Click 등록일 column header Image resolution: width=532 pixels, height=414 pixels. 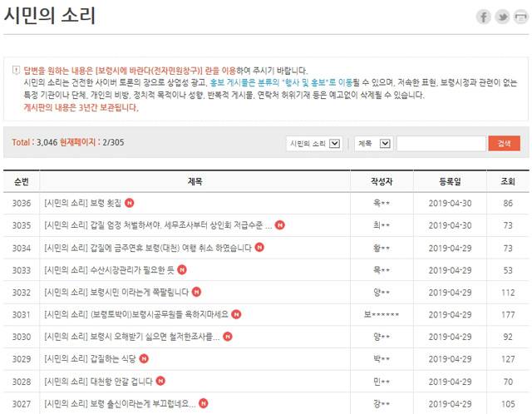[x=451, y=181]
